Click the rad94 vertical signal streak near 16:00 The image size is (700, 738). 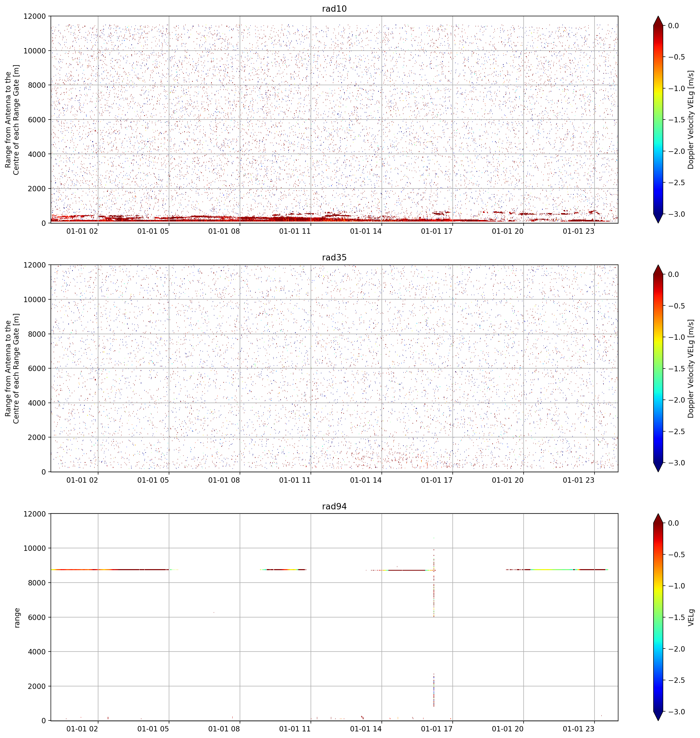tap(434, 622)
